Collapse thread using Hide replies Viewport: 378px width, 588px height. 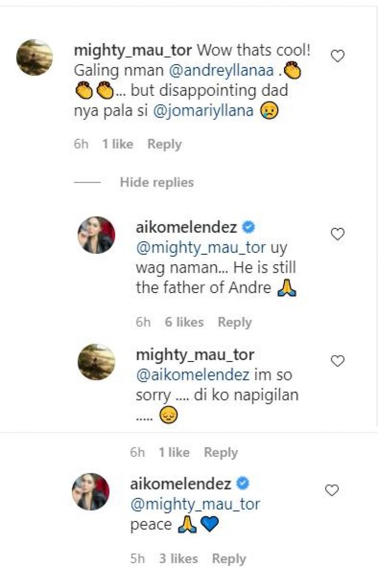156,182
